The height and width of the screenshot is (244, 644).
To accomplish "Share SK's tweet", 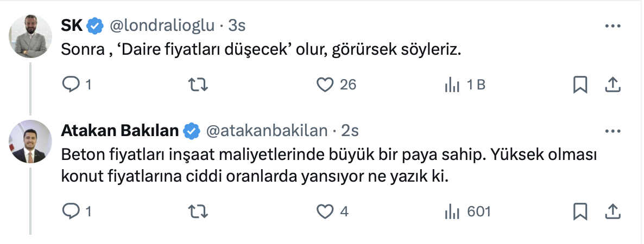I will click(613, 85).
